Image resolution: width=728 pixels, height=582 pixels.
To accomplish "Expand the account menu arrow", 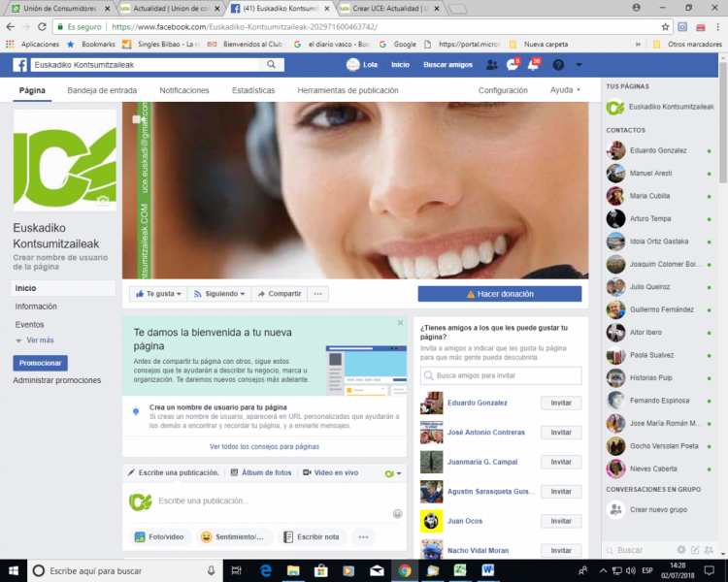I will click(579, 65).
